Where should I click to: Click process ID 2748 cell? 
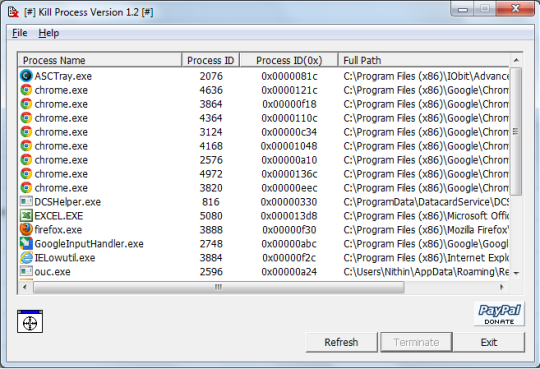[x=211, y=244]
